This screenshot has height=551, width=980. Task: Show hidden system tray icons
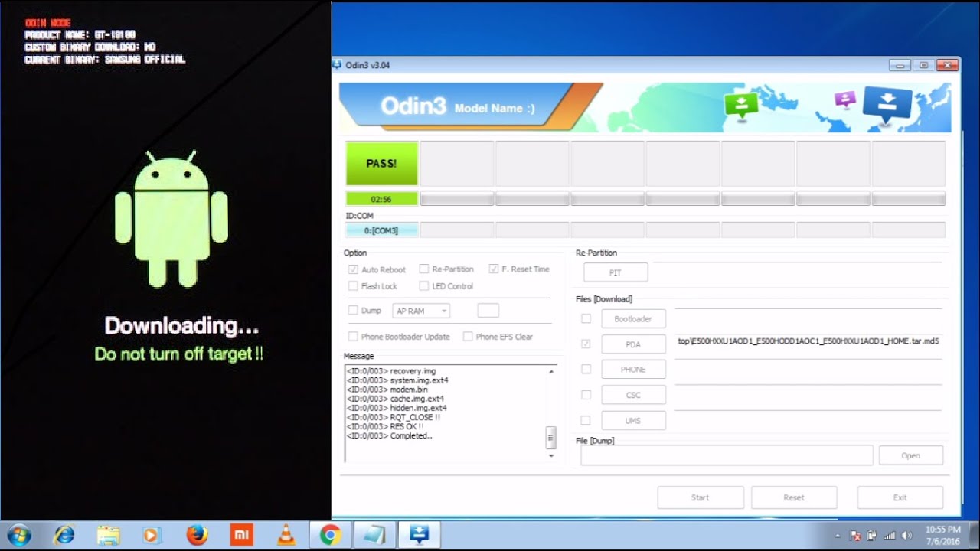coord(837,536)
